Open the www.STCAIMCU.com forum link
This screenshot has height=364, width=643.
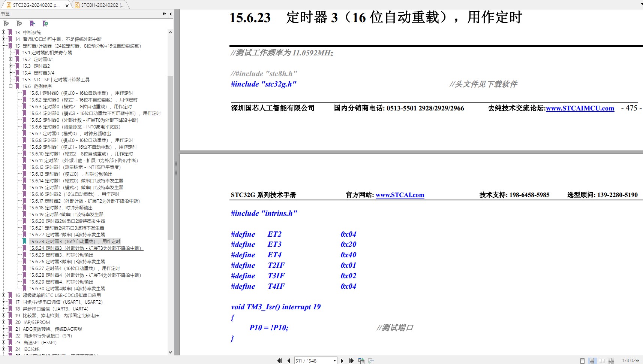(580, 108)
